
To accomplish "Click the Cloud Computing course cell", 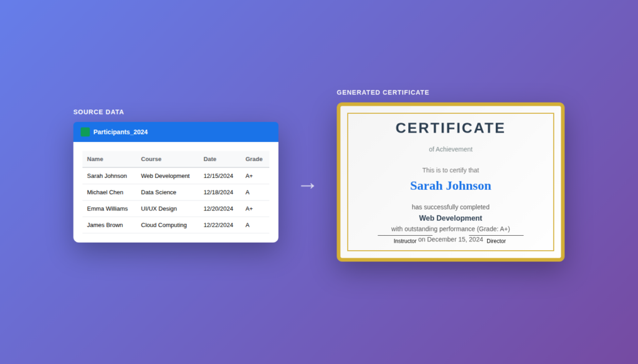I will coord(164,225).
